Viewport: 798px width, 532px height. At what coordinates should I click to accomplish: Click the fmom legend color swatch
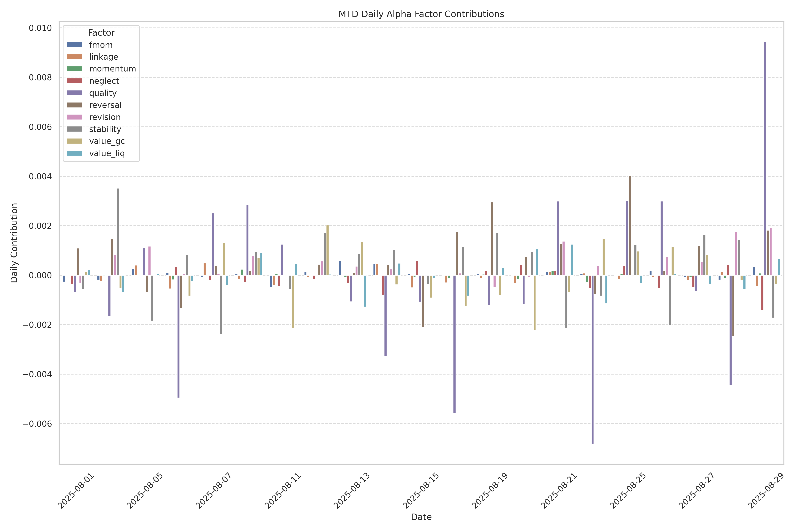pyautogui.click(x=74, y=45)
